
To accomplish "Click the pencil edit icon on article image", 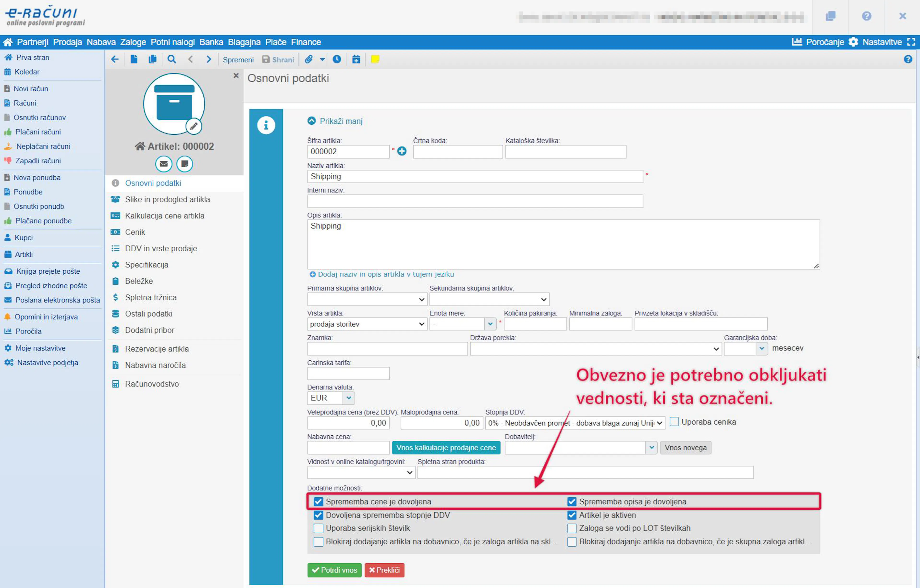I will point(194,126).
